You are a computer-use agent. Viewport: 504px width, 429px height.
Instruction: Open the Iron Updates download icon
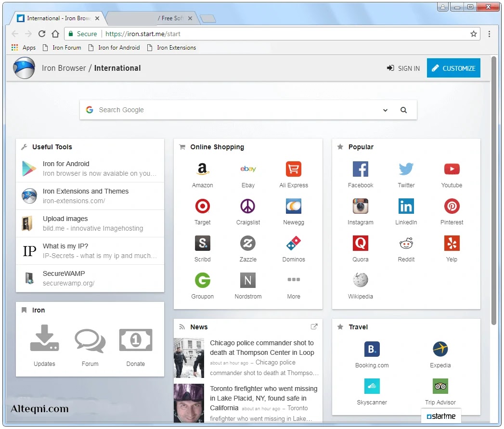(44, 338)
